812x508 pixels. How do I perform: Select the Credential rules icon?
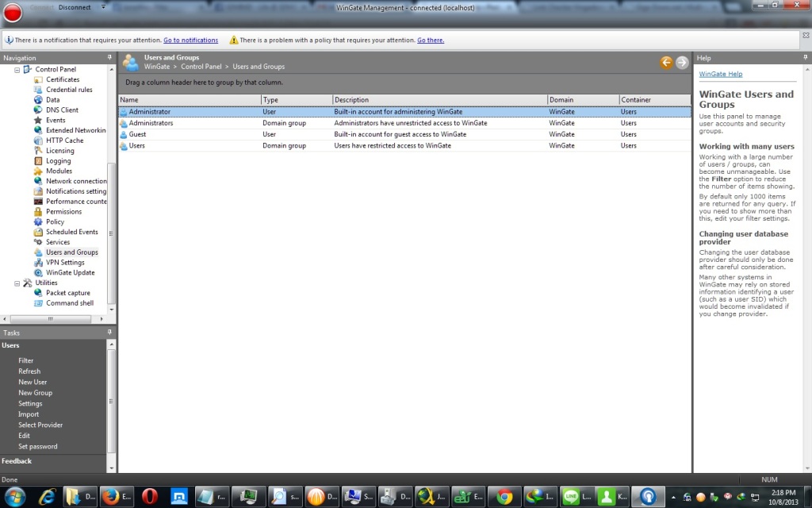point(38,90)
